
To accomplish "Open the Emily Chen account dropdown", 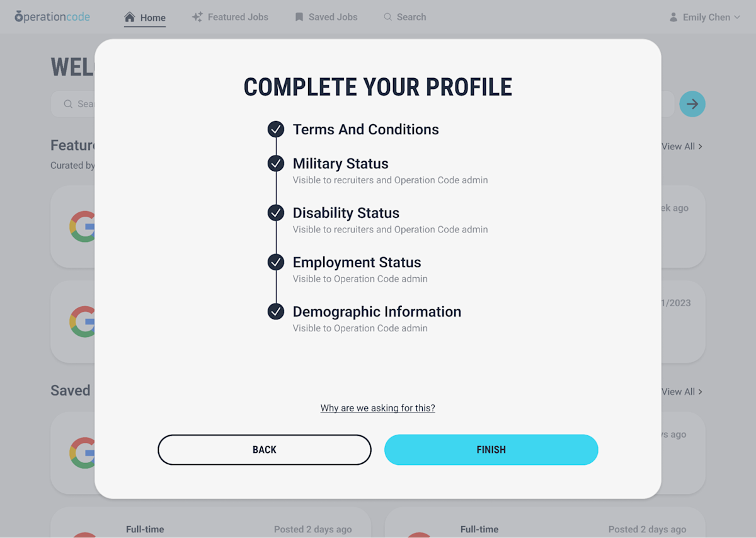I will point(704,17).
